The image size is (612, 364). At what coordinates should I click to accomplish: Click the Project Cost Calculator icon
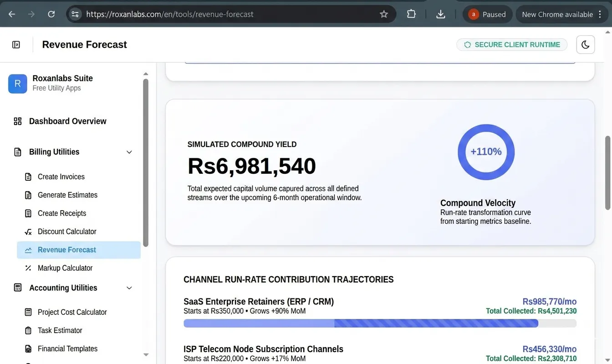(28, 312)
